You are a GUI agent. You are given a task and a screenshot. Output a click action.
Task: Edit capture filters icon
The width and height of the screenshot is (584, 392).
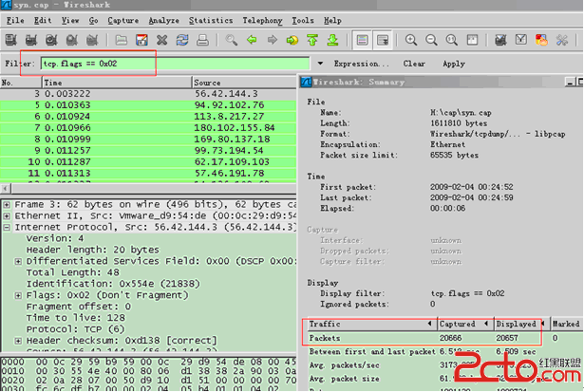500,40
